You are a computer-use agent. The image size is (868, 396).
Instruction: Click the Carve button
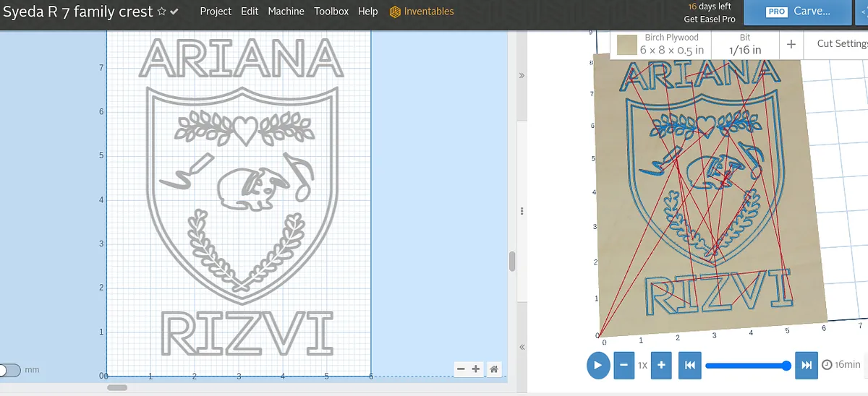point(798,12)
